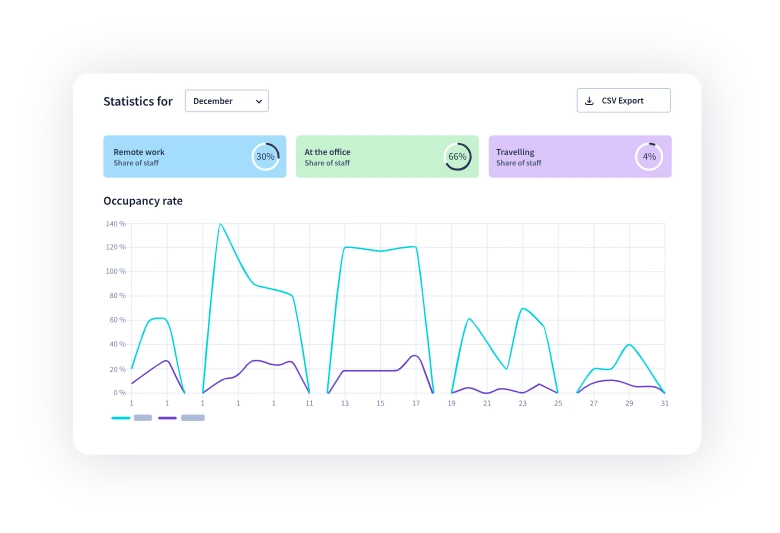Select the Remote work card
This screenshot has height=533, width=780.
175,157
